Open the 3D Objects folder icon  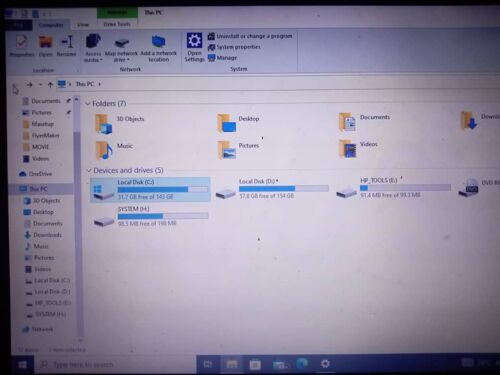pos(103,124)
